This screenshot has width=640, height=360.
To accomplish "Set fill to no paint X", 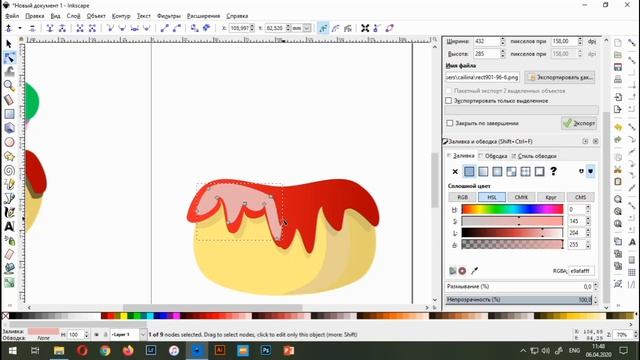I will [455, 171].
